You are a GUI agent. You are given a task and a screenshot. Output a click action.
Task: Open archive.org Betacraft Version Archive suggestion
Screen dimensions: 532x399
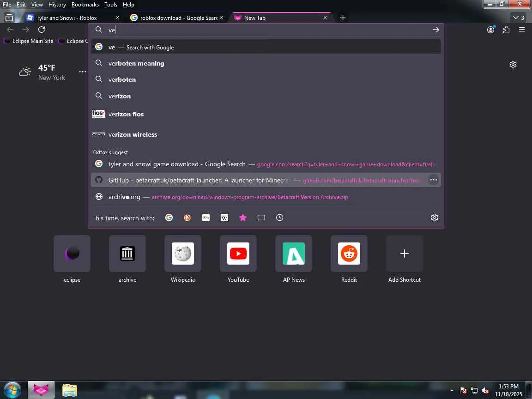[266, 197]
